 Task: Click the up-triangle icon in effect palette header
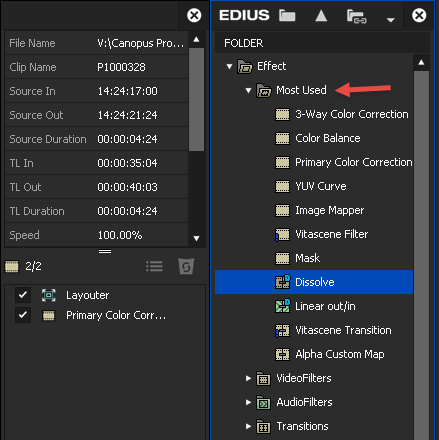click(x=321, y=15)
